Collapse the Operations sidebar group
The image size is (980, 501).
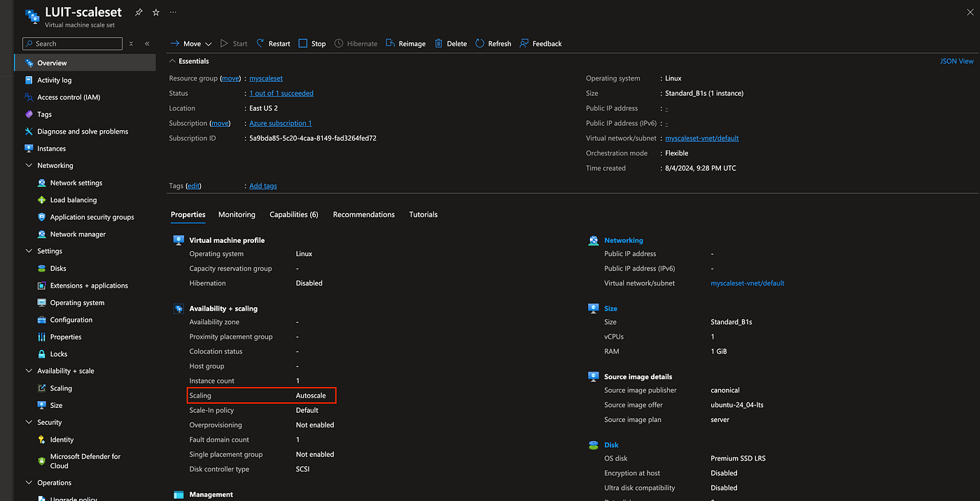[x=29, y=483]
